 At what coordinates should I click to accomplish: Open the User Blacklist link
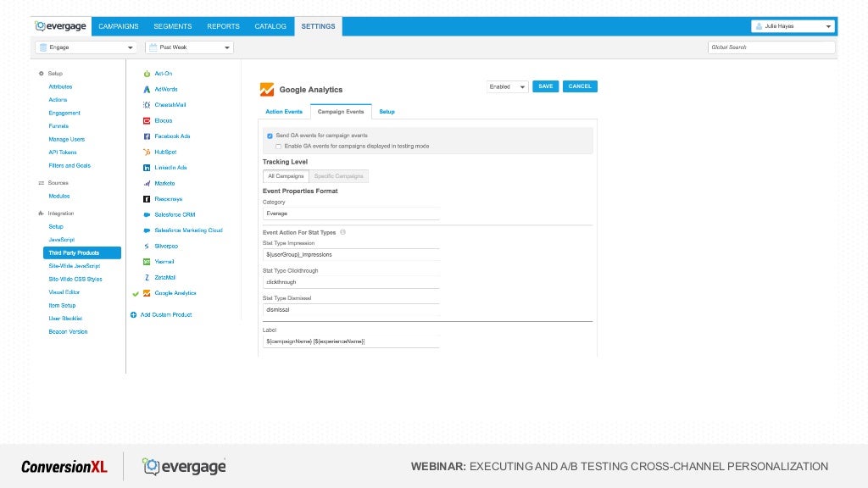pyautogui.click(x=65, y=319)
